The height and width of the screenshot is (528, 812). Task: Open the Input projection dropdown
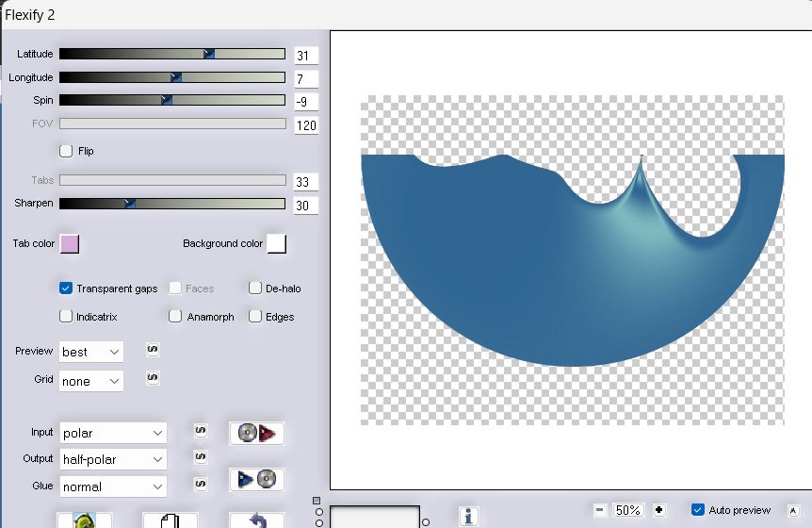point(112,433)
